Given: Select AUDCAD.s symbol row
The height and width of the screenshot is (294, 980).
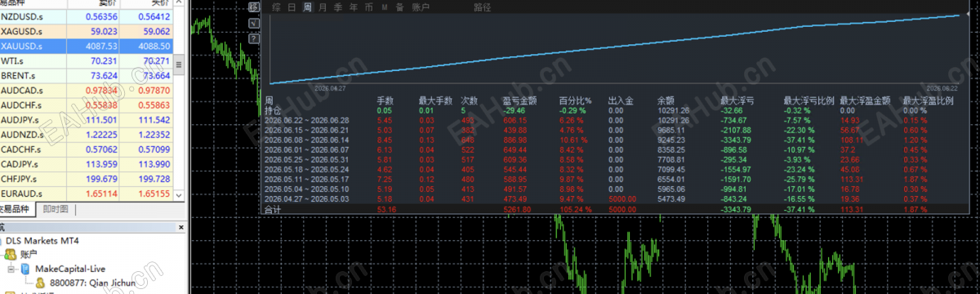Looking at the screenshot, I should tap(87, 91).
